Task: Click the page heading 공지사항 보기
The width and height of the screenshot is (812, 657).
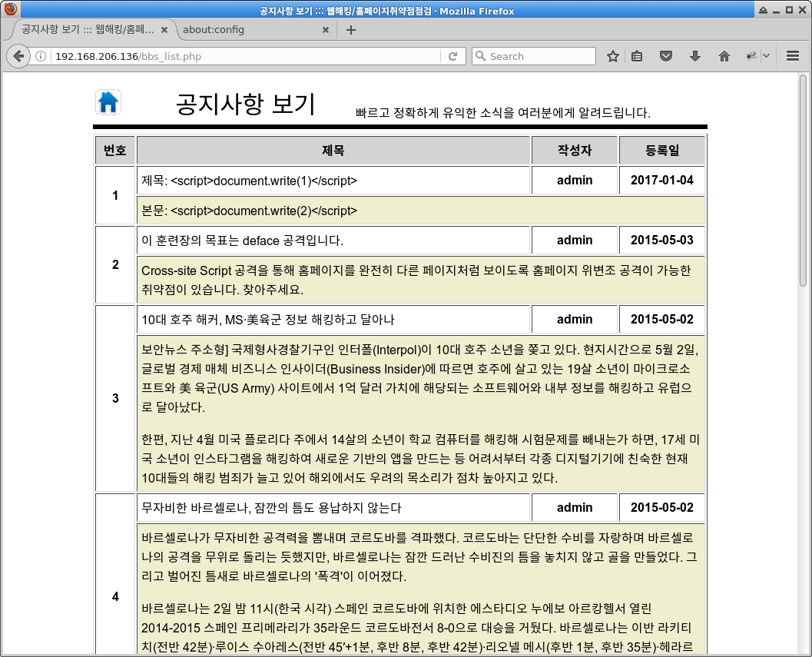Action: (x=246, y=104)
